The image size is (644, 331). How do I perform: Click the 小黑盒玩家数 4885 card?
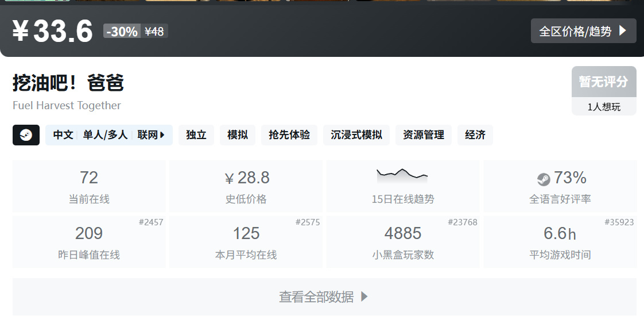pyautogui.click(x=403, y=242)
